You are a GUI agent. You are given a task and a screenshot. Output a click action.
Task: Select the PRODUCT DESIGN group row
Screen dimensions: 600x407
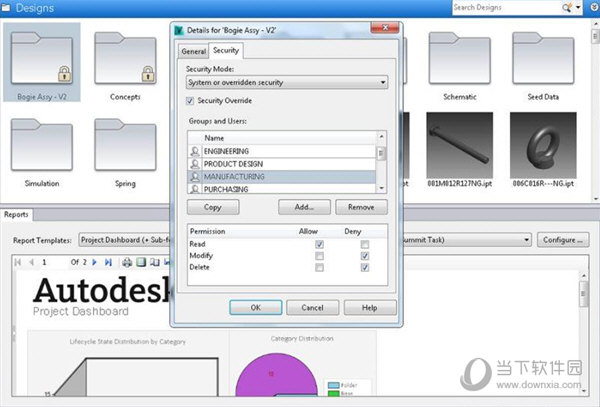pos(282,164)
